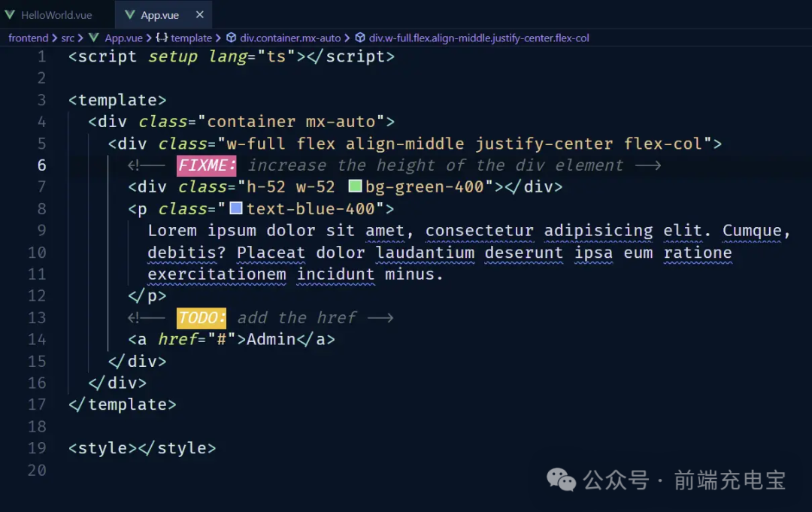Viewport: 812px width, 512px height.
Task: Click "container mx-auto" class string
Action: click(x=290, y=122)
